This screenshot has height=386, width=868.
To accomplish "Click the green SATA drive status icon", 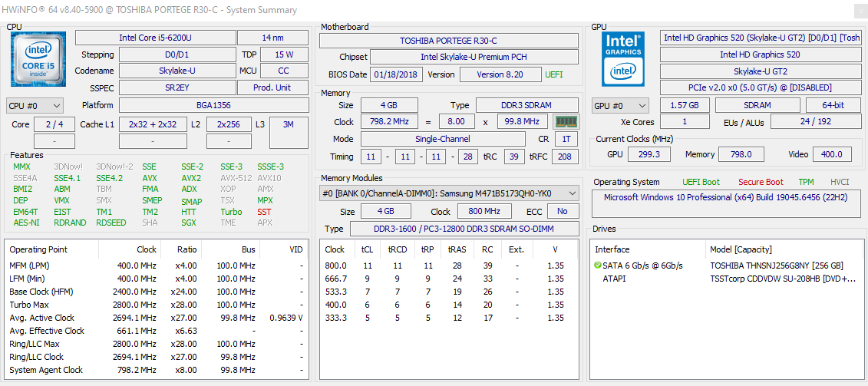I will click(x=598, y=266).
